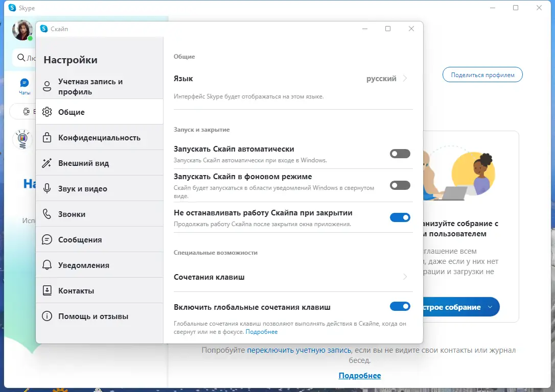The image size is (555, 392).
Task: Open Помощь и отзывы section
Action: pos(100,316)
